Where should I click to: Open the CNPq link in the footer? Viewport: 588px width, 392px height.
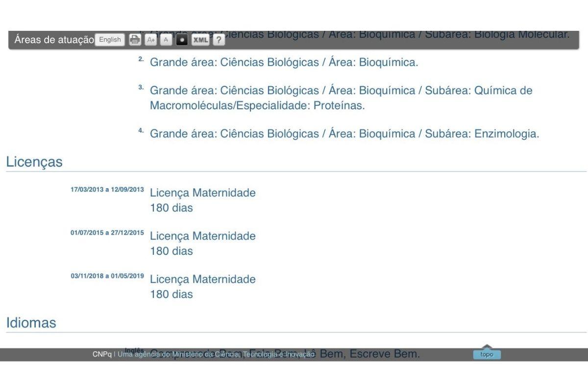pos(102,354)
